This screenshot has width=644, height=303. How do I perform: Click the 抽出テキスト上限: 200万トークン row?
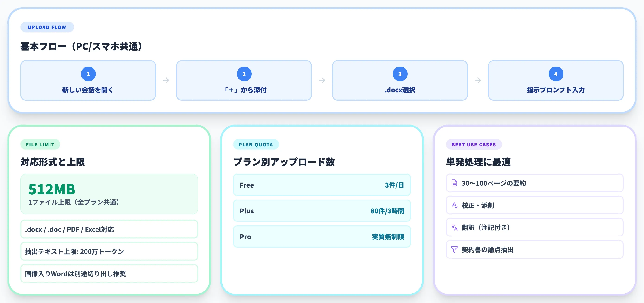[109, 251]
